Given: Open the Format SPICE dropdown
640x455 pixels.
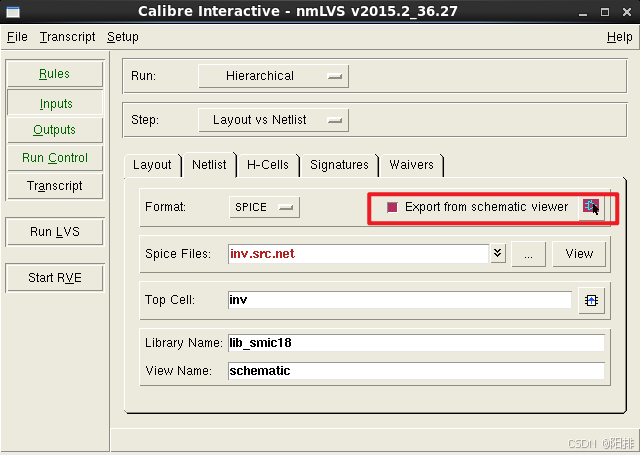Looking at the screenshot, I should pos(264,207).
